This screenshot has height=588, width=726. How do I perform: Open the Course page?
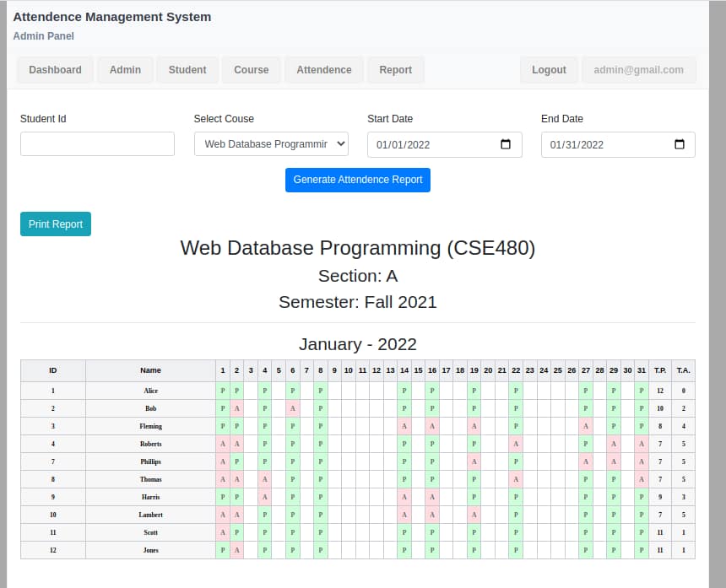[x=251, y=70]
